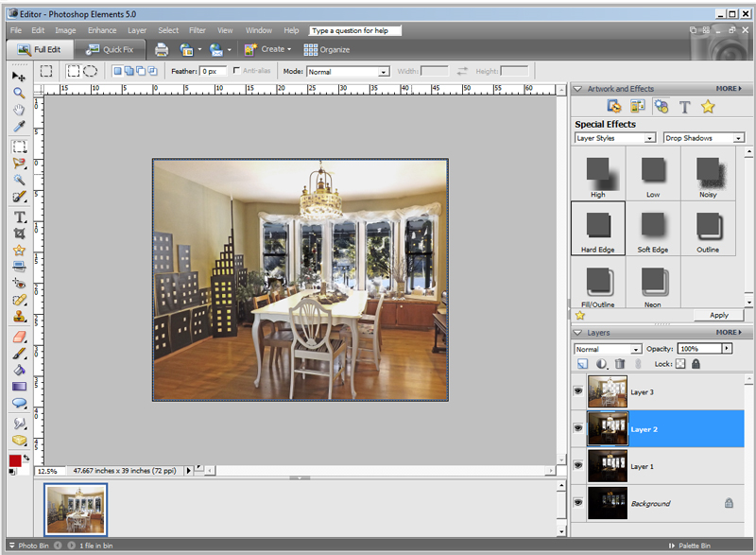Image resolution: width=756 pixels, height=555 pixels.
Task: Open the layer blend mode dropdown
Action: (608, 349)
